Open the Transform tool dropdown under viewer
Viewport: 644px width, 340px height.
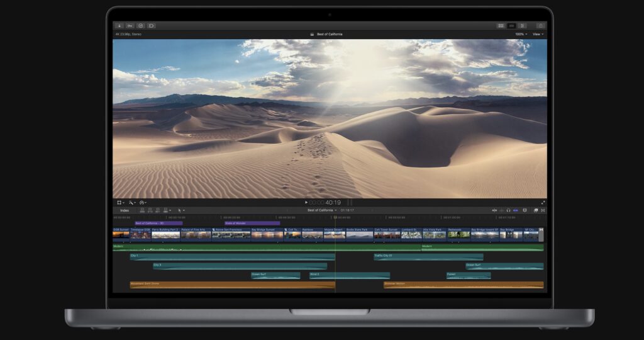(x=120, y=203)
